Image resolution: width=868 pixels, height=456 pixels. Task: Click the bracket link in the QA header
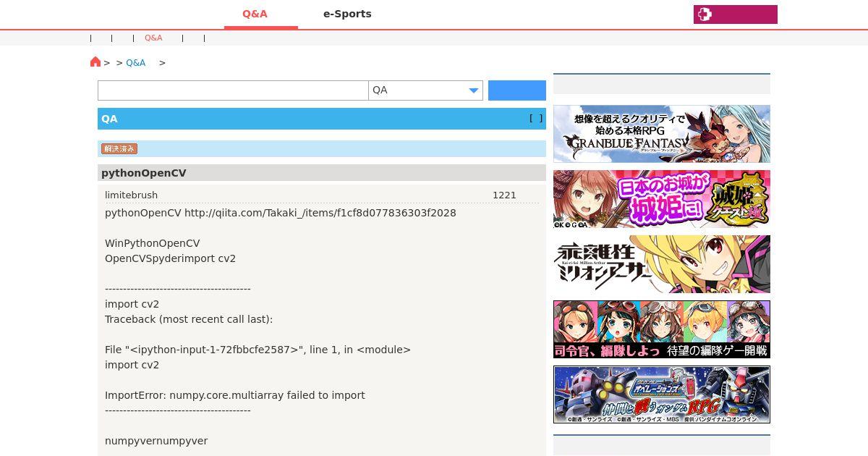[x=536, y=118]
